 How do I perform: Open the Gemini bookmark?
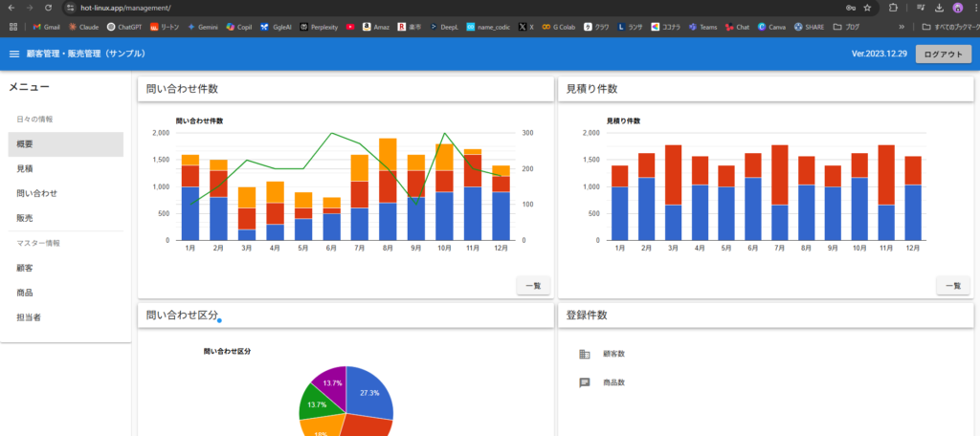(203, 27)
